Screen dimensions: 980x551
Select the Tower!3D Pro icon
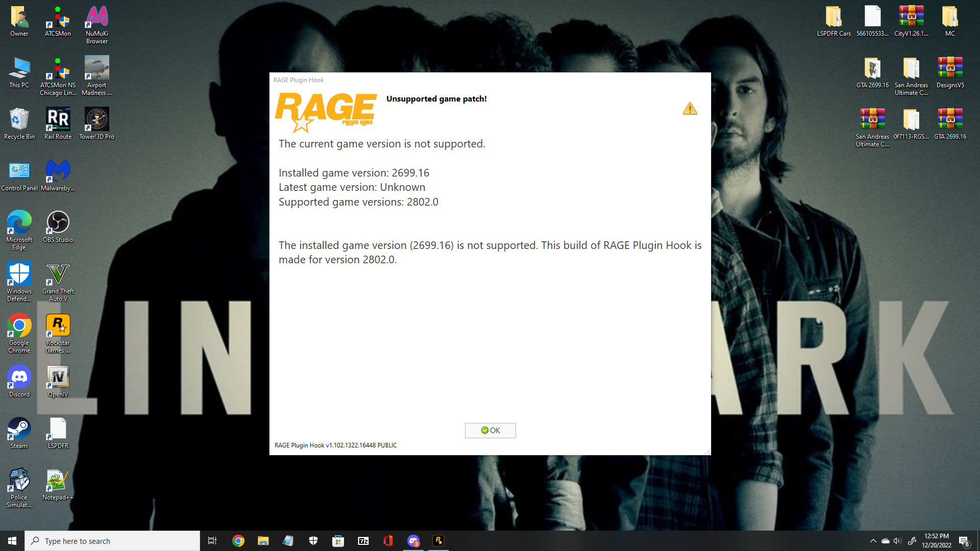pyautogui.click(x=96, y=120)
